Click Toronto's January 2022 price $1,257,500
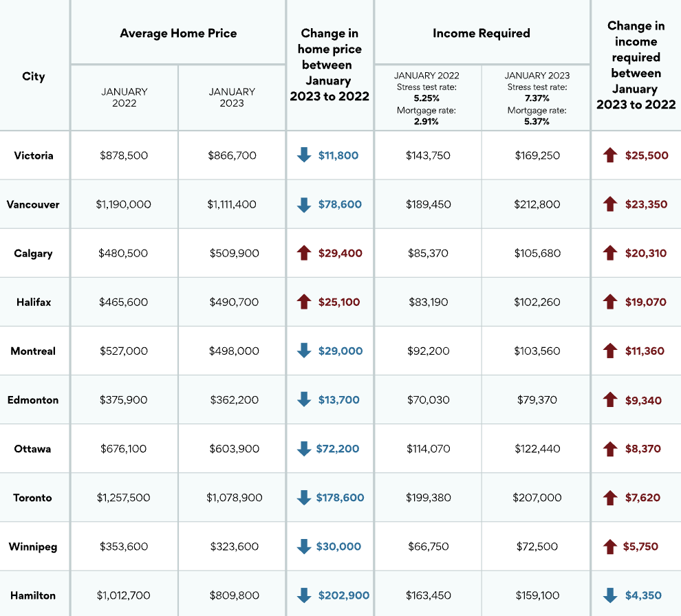Image resolution: width=681 pixels, height=616 pixels. (124, 498)
